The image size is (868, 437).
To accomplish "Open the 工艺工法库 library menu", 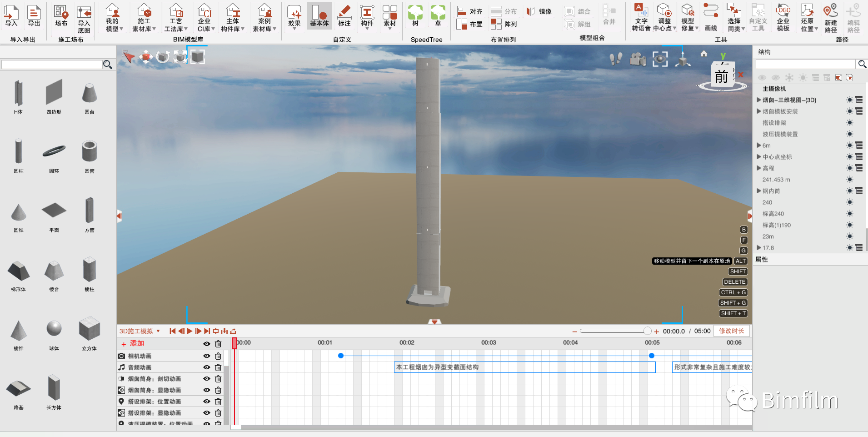I will [x=176, y=18].
